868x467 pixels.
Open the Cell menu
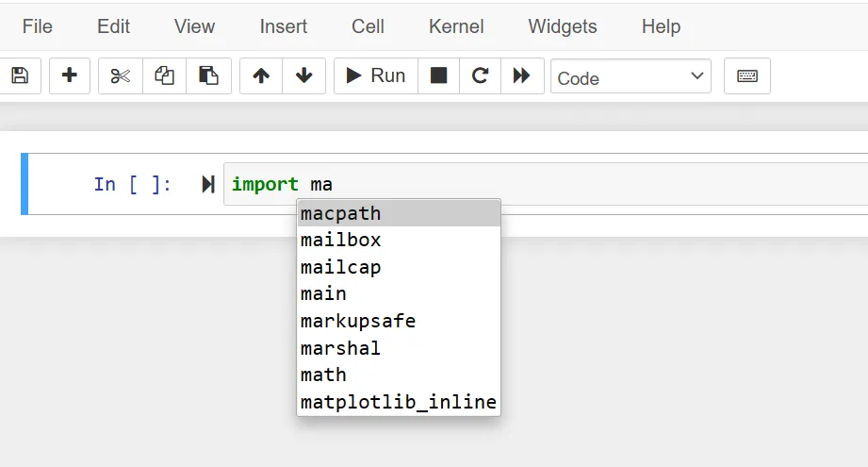tap(368, 26)
